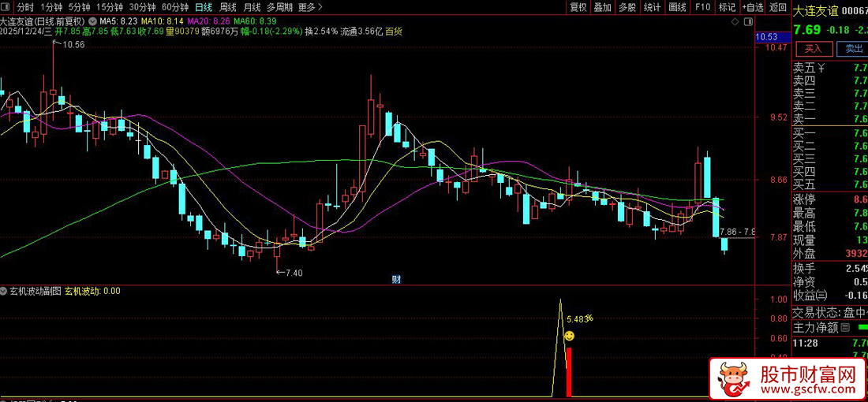
Task: Expand the 更多 period options
Action: point(310,7)
